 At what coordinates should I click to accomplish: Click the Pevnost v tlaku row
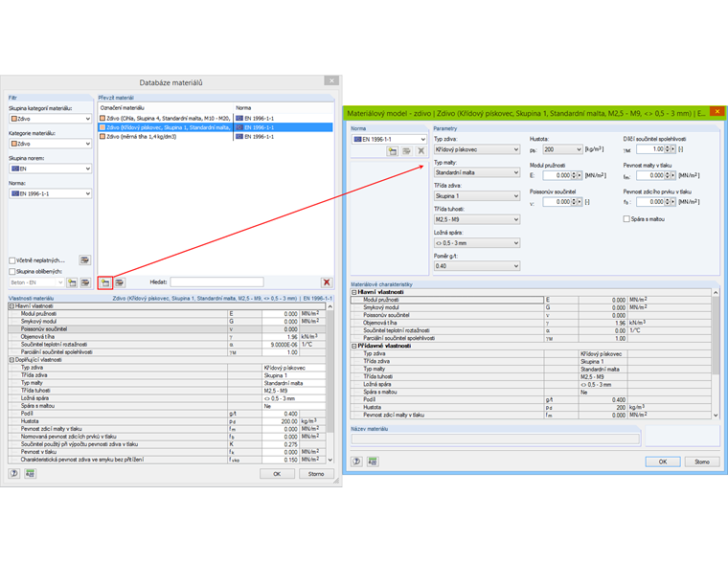tap(167, 452)
